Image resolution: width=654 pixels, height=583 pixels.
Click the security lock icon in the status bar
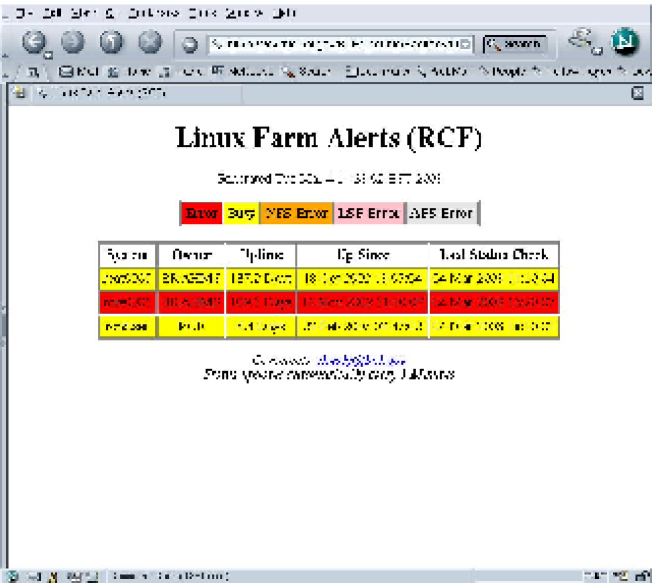point(642,576)
